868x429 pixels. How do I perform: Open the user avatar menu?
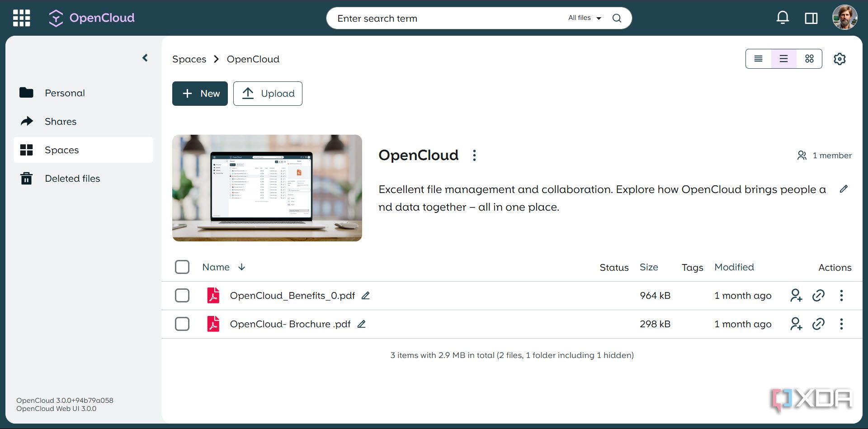844,18
